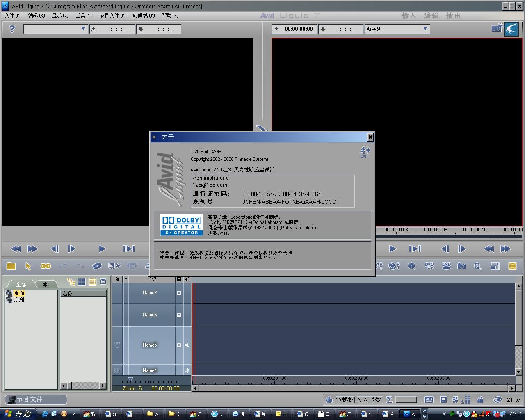Click the keyboard icon in status bar
Image resolution: width=525 pixels, height=420 pixels.
[x=429, y=399]
